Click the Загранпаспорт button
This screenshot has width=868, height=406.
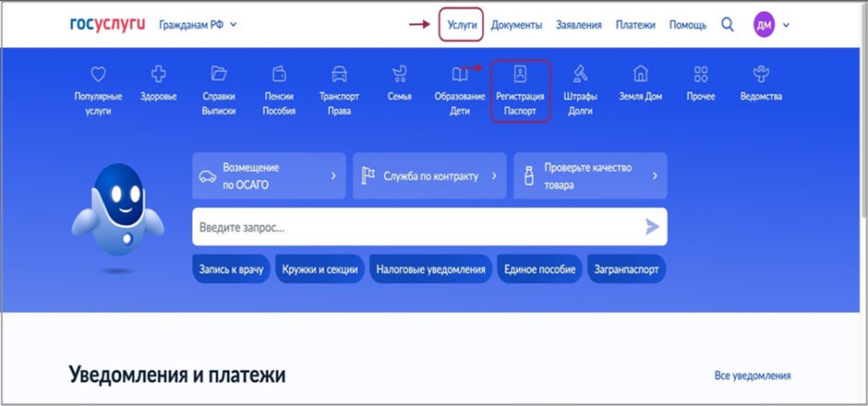coord(627,269)
